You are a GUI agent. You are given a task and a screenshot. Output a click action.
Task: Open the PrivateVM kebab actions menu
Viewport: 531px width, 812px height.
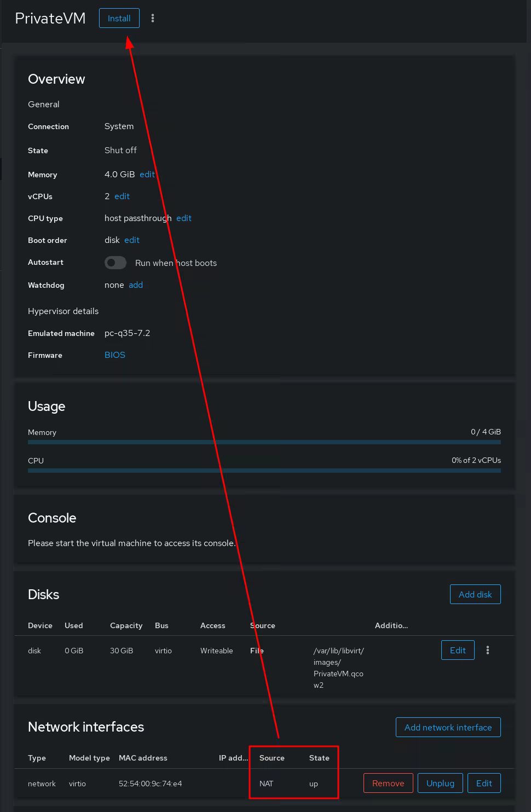(153, 18)
